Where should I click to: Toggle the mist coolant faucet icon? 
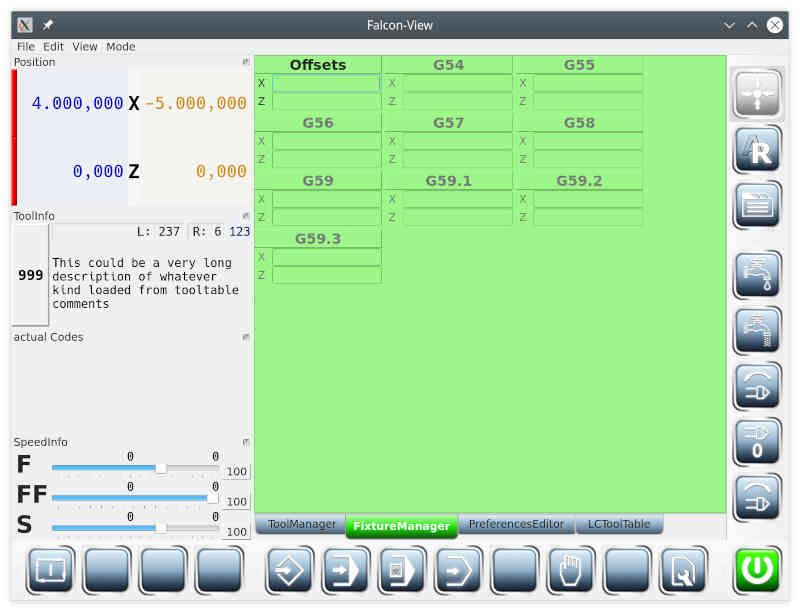757,331
